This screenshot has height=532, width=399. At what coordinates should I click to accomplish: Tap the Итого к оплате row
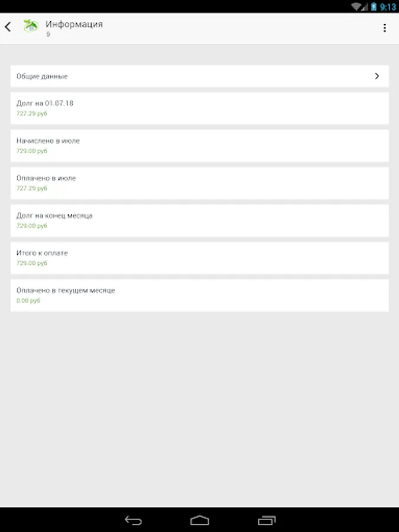point(199,258)
